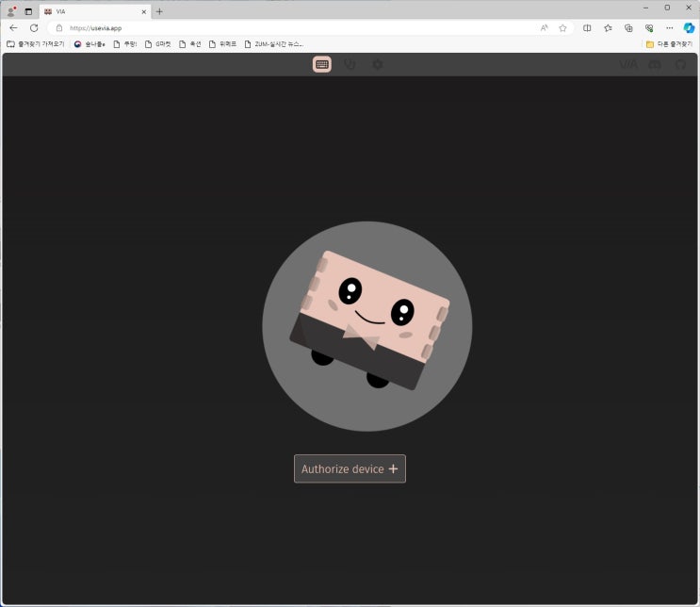700x607 pixels.
Task: Maximize the browser window
Action: 667,8
